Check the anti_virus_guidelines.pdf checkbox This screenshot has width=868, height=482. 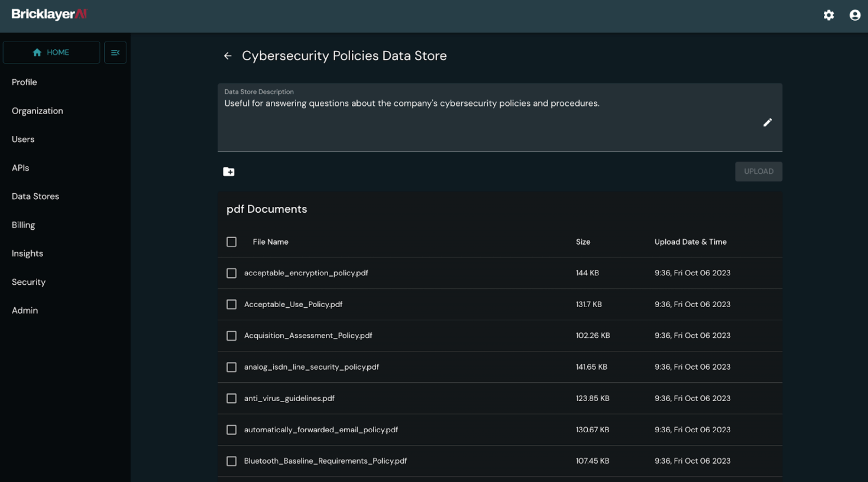[x=231, y=398]
